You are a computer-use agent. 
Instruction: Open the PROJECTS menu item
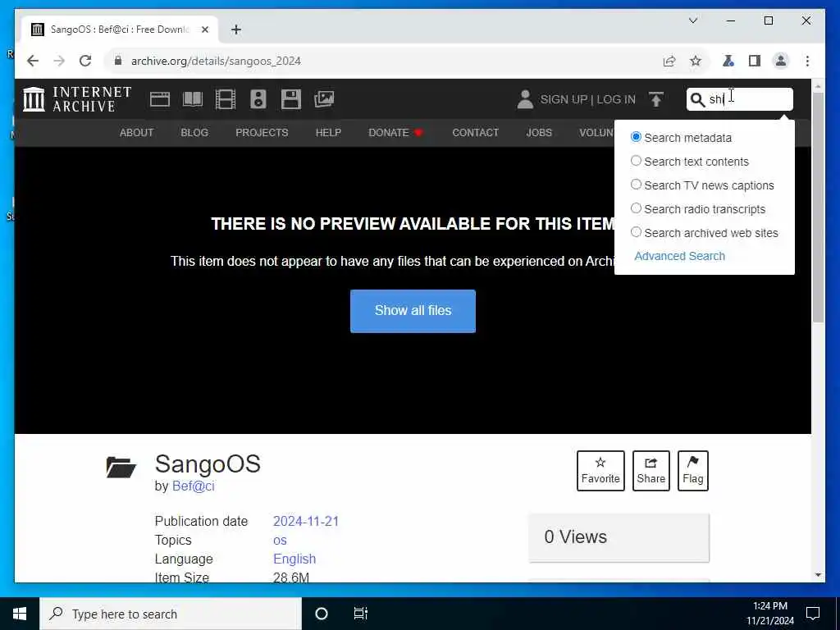(262, 132)
